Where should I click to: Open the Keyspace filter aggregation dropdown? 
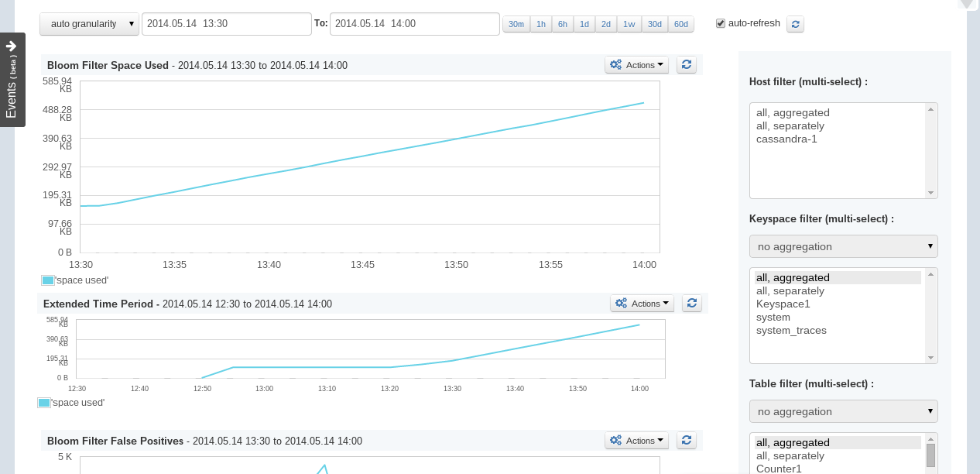click(x=844, y=246)
